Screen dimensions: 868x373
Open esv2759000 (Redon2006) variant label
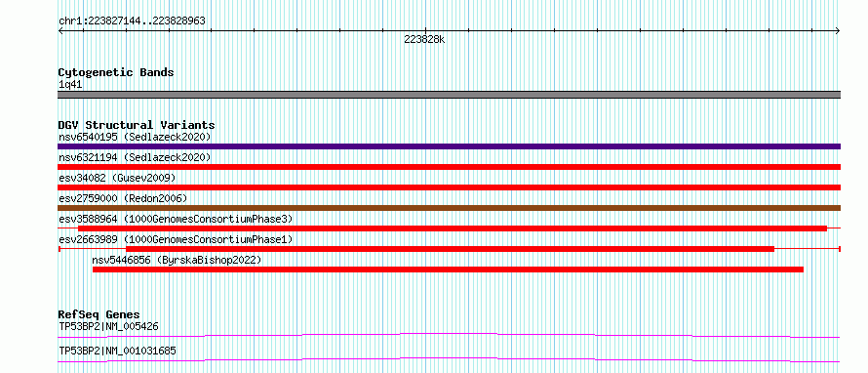coord(123,198)
